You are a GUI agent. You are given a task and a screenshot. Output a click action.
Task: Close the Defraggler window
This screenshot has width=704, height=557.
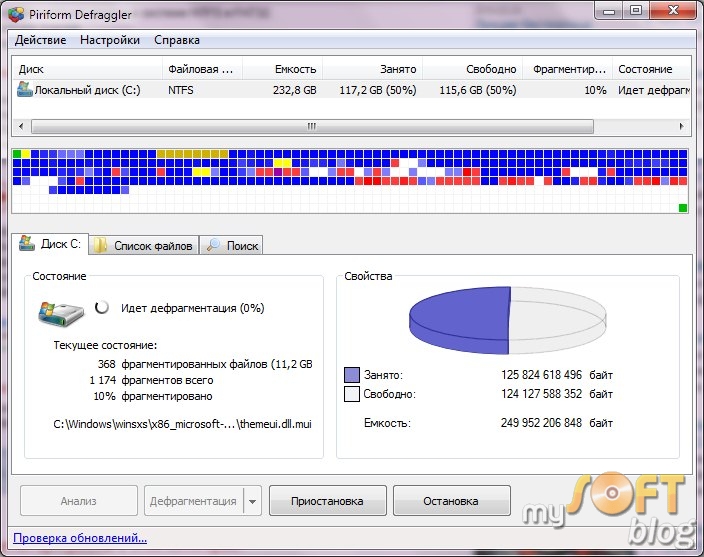coord(673,10)
